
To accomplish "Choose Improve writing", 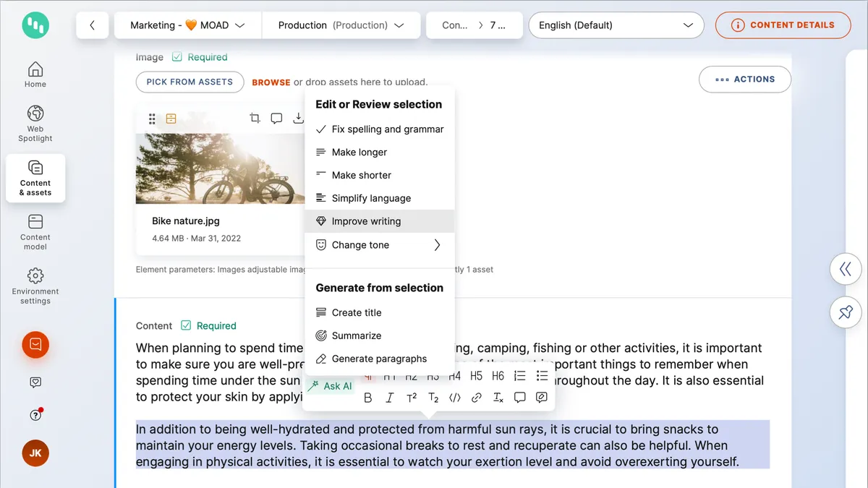I will point(380,221).
